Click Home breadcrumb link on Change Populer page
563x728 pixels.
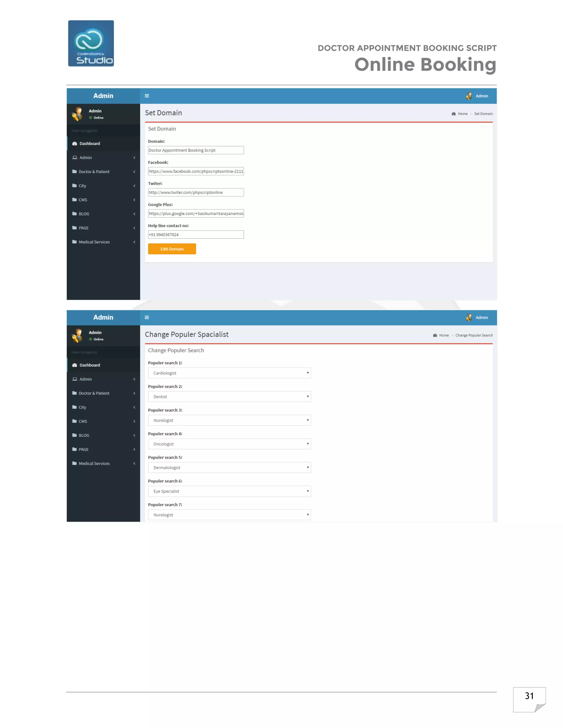pyautogui.click(x=444, y=336)
